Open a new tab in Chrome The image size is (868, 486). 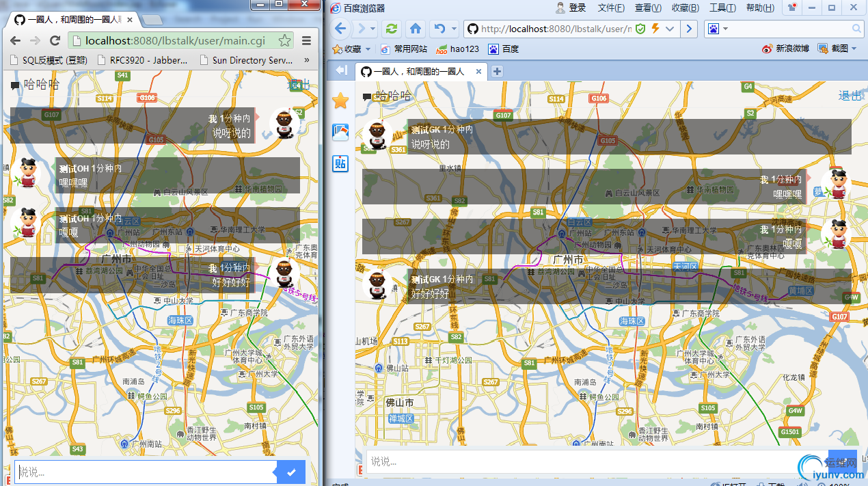point(152,20)
